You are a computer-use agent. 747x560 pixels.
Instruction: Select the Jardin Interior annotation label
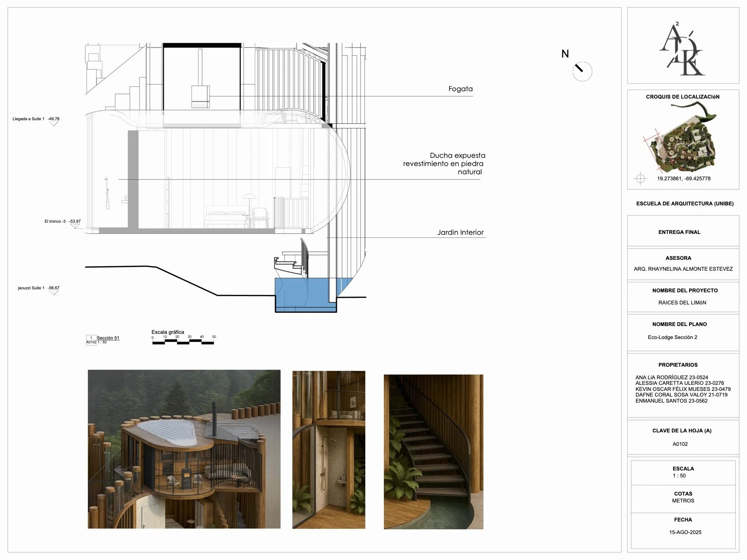(x=460, y=232)
